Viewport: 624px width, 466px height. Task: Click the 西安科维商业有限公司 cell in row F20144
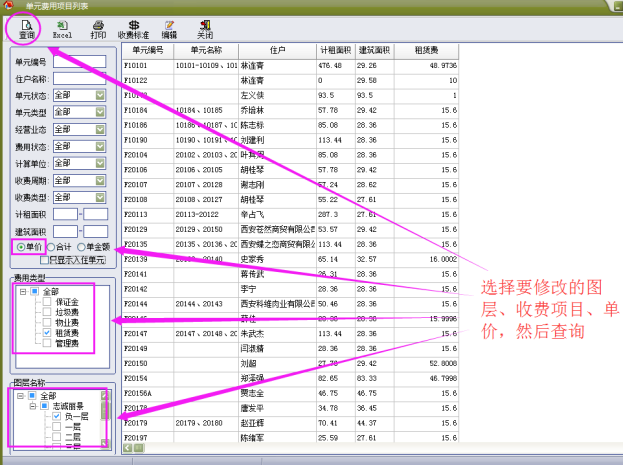[x=277, y=304]
